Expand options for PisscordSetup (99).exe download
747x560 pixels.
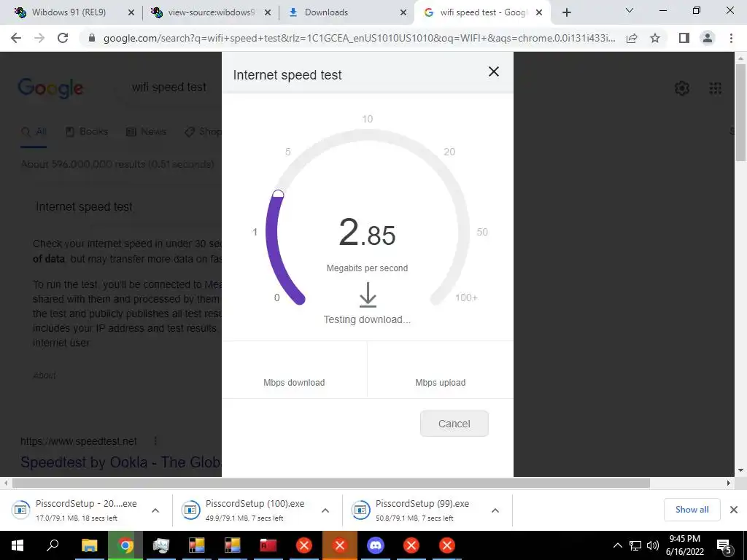[x=495, y=510]
